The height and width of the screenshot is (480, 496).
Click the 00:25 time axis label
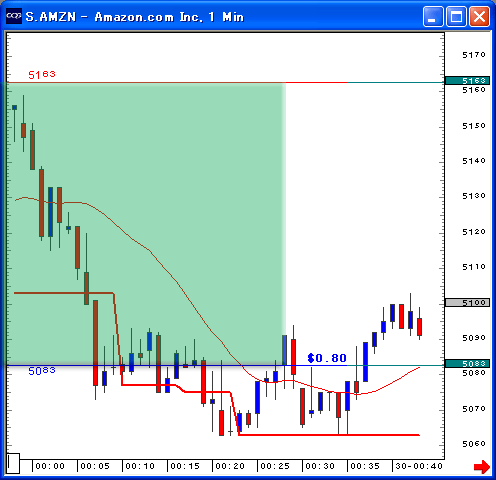275,466
